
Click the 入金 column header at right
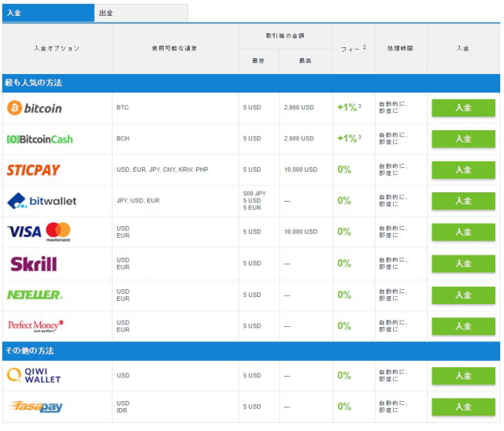pos(463,49)
